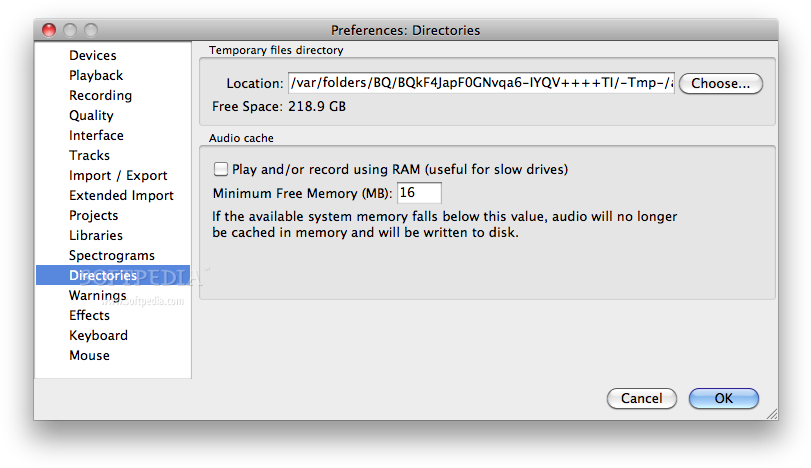Select the Libraries category

[96, 236]
